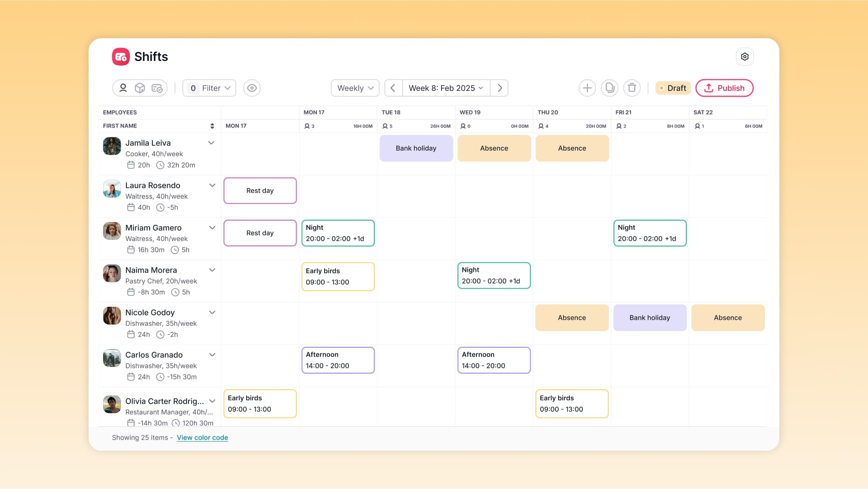This screenshot has width=868, height=489.
Task: Select Miriam Gamero's Night shift on Friday
Action: click(x=650, y=233)
